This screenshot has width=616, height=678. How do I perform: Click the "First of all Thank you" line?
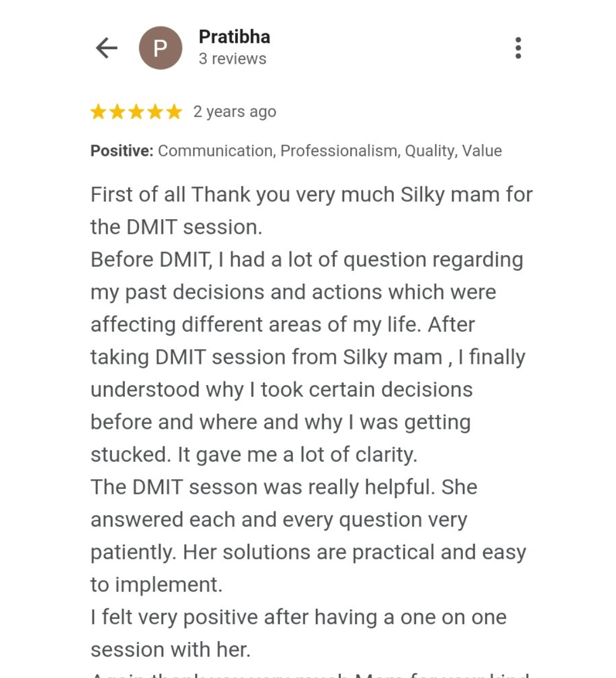tap(311, 195)
